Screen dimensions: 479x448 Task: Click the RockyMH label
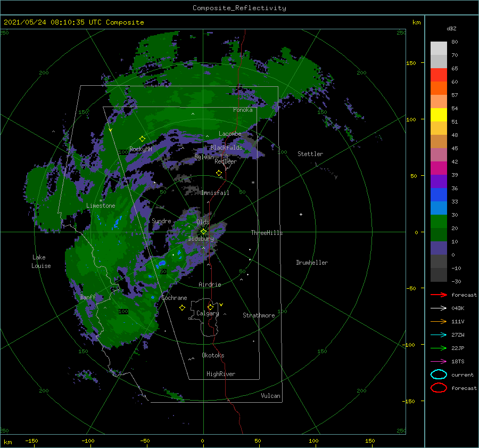(x=141, y=149)
